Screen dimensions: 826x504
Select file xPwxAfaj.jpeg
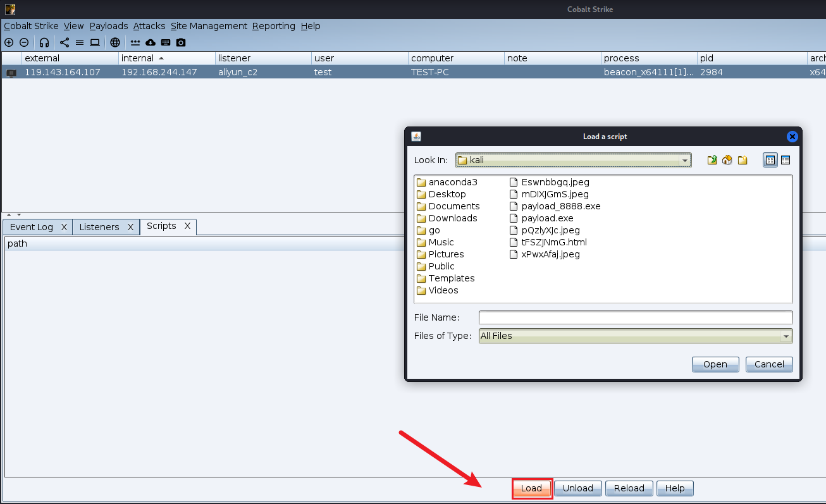tap(545, 254)
